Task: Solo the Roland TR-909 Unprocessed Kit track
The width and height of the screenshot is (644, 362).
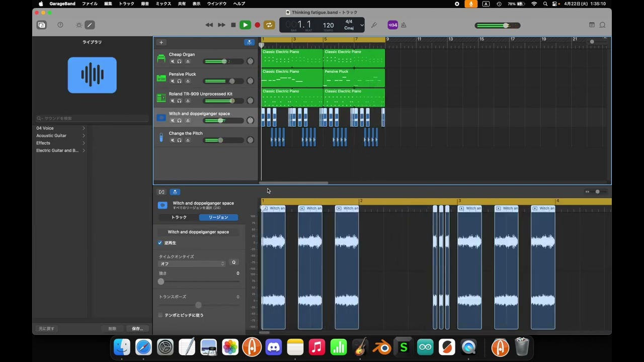Action: point(179,101)
